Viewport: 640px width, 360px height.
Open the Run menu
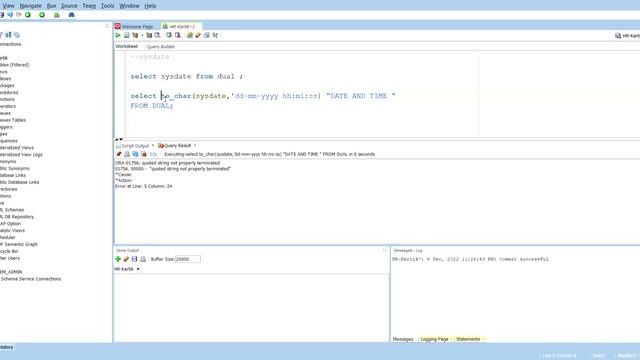click(x=51, y=6)
